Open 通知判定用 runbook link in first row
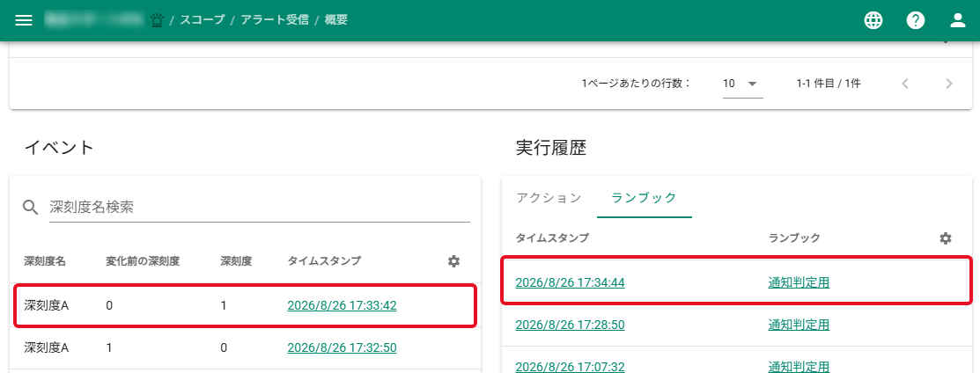Screen dimensions: 980x373 tap(799, 282)
